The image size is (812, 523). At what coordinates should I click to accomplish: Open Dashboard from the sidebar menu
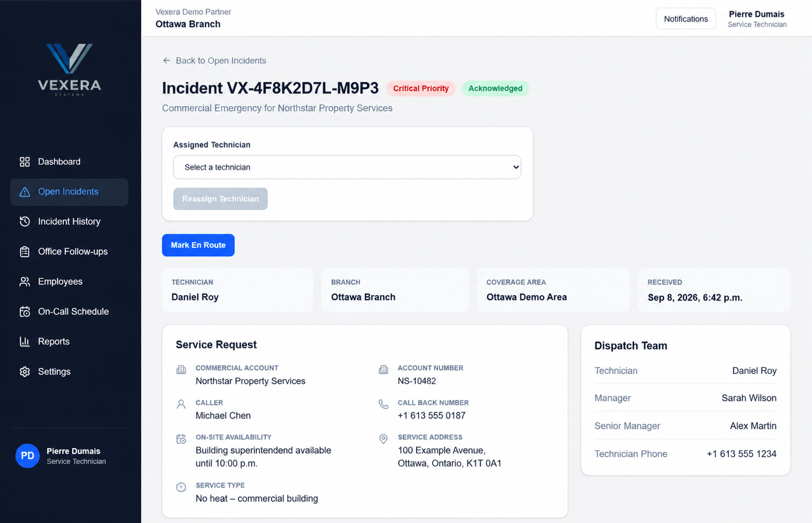point(70,162)
